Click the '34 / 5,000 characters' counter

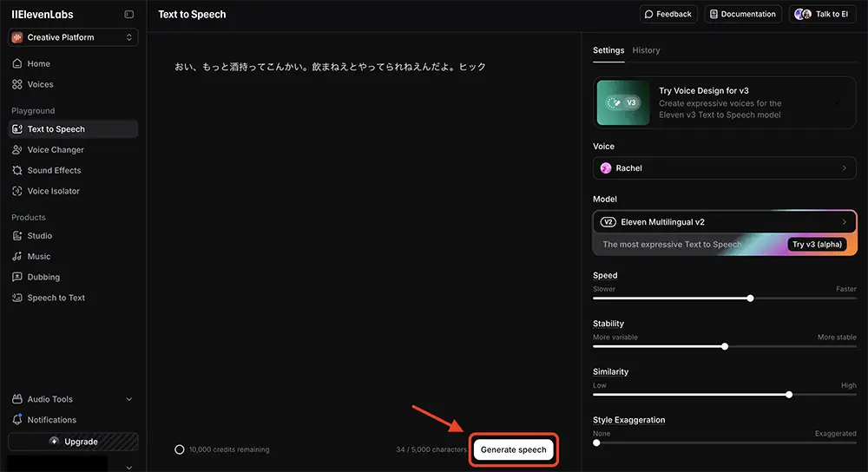pos(431,449)
